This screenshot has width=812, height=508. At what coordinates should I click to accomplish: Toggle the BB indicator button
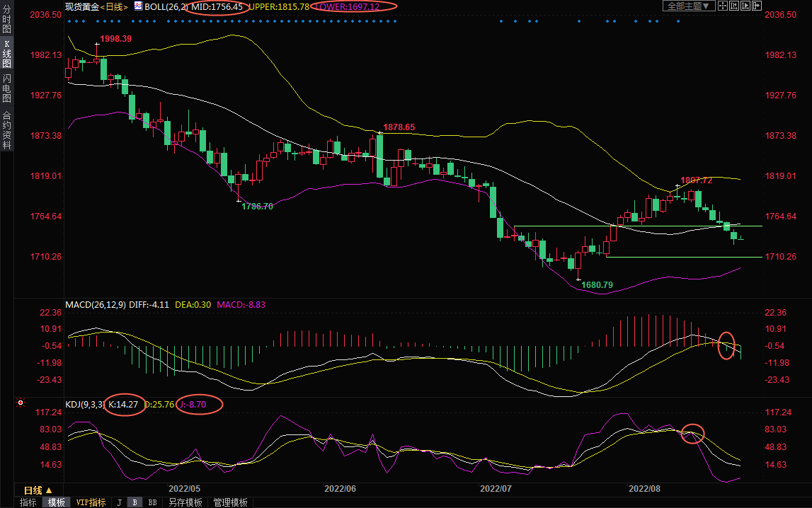[x=152, y=502]
